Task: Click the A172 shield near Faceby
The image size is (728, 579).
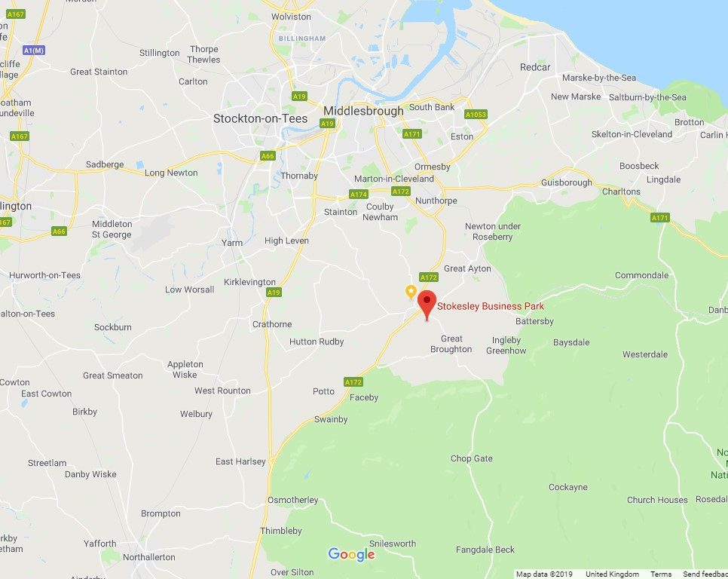Action: 353,382
